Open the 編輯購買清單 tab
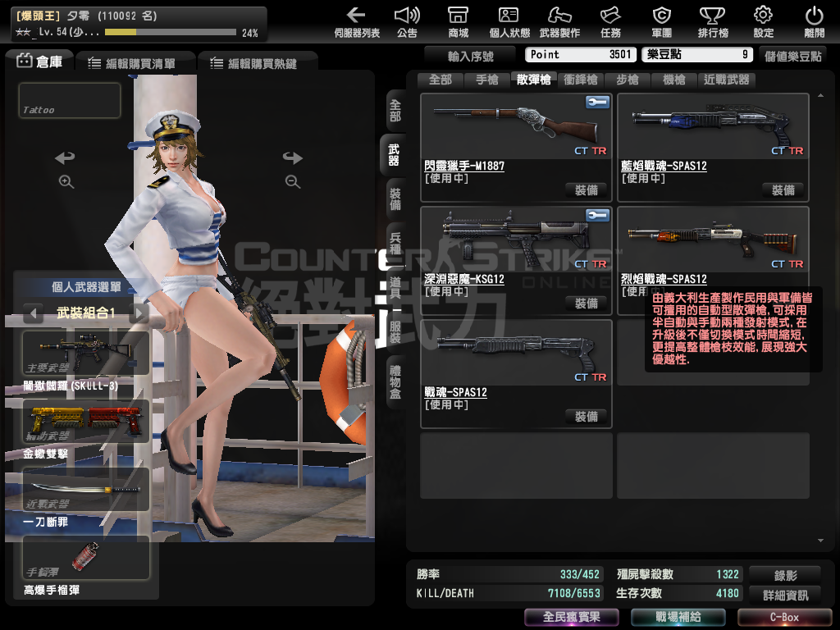Viewport: 840px width, 630px height. (x=135, y=64)
